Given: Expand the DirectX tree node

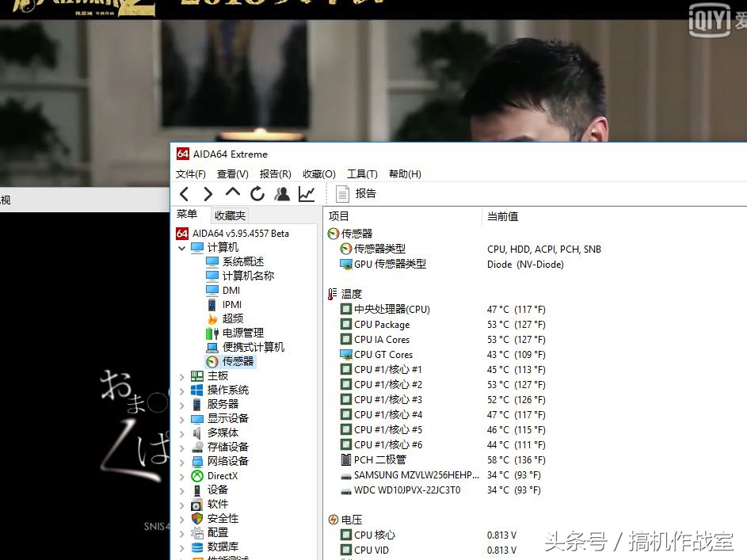Looking at the screenshot, I should coord(181,475).
